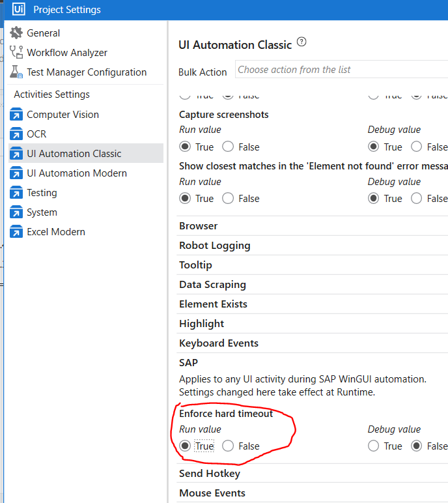Click the OCR package icon
This screenshot has width=448, height=503.
point(16,134)
